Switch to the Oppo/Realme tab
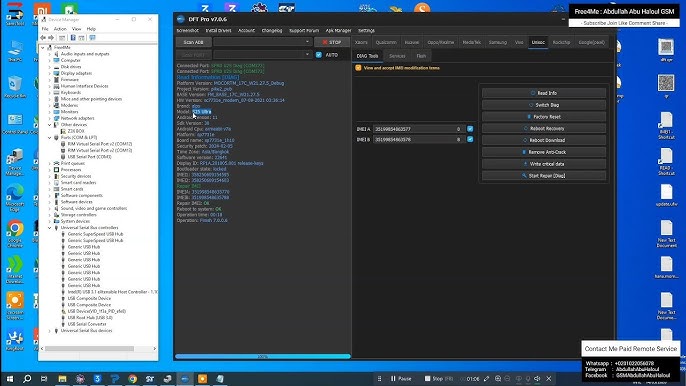Screen dimensions: 686x386 tap(441, 42)
